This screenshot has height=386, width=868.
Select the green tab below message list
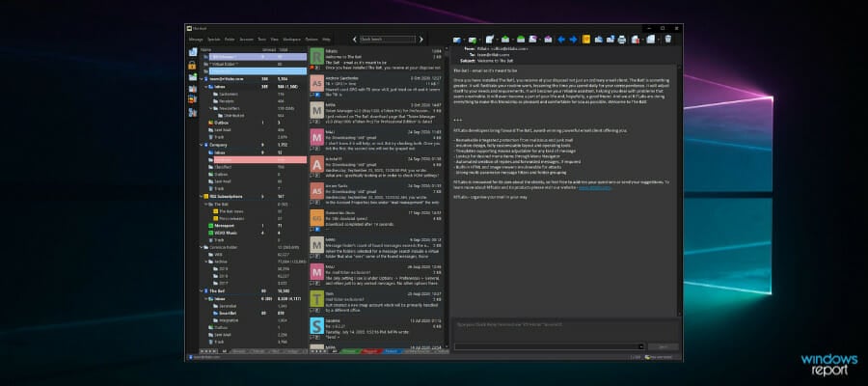(x=349, y=351)
